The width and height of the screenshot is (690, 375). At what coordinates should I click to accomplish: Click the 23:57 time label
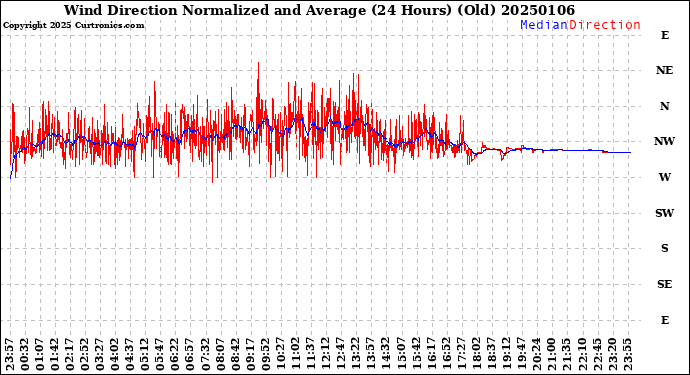pyautogui.click(x=10, y=355)
